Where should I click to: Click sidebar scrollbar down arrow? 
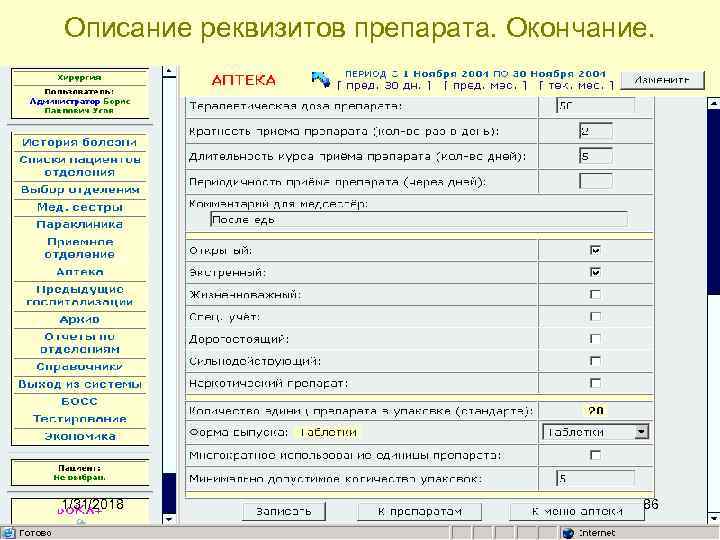[169, 519]
